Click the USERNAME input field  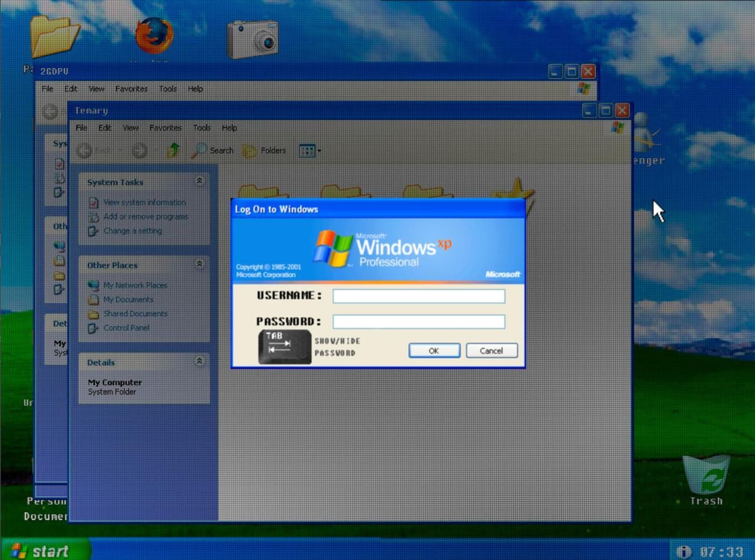[x=419, y=296]
